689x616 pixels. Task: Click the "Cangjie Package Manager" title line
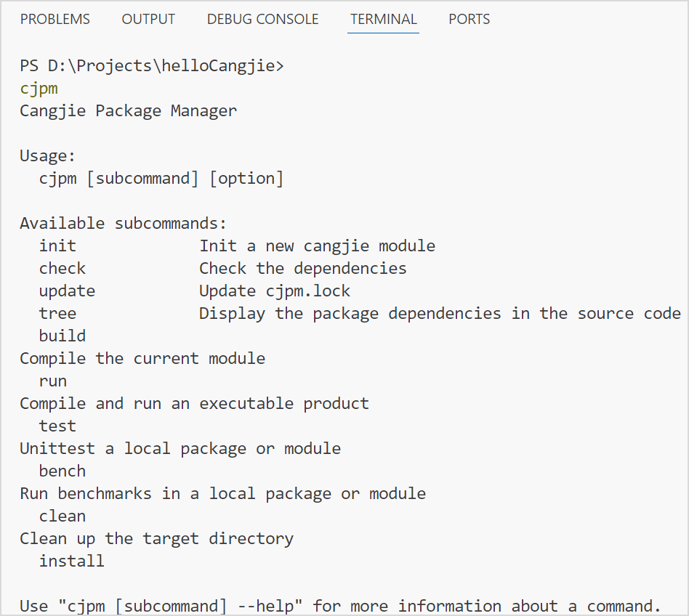click(x=128, y=111)
